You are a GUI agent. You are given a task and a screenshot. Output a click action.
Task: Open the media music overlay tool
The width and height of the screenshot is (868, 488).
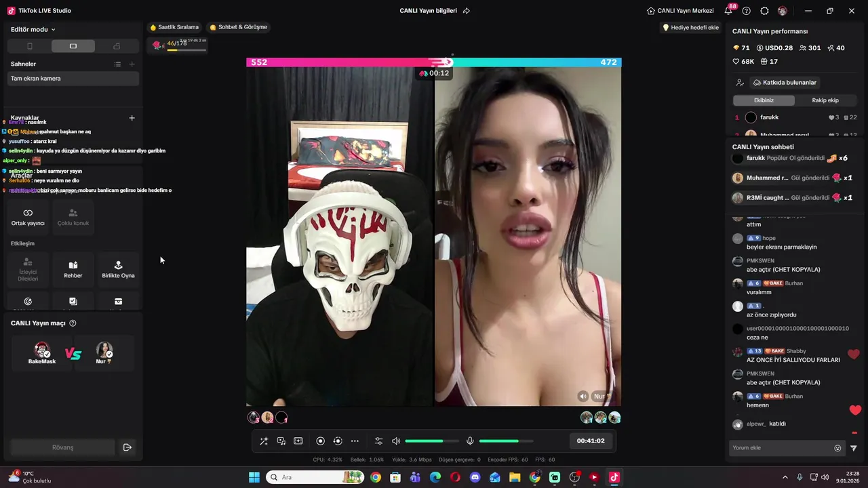[x=281, y=441]
